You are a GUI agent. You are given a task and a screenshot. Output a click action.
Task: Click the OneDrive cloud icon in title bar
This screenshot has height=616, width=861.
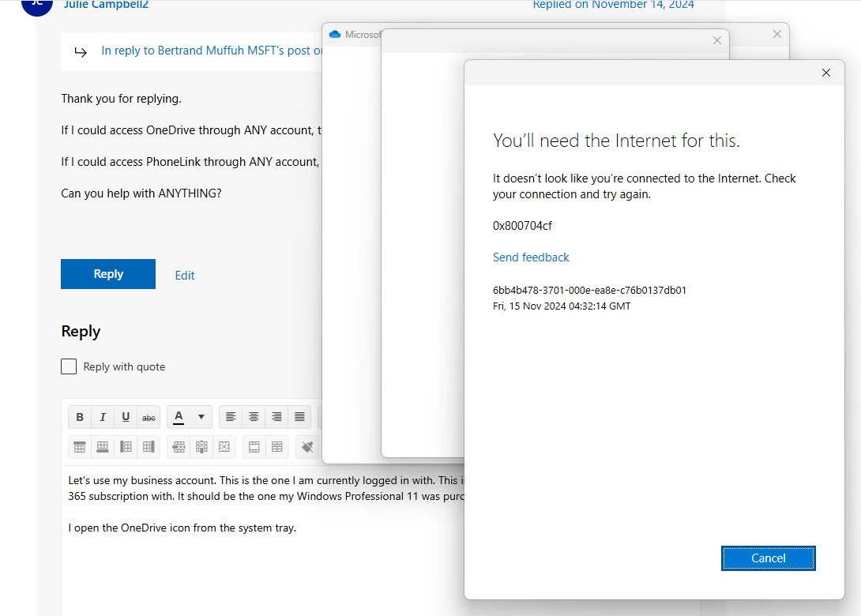pyautogui.click(x=335, y=35)
